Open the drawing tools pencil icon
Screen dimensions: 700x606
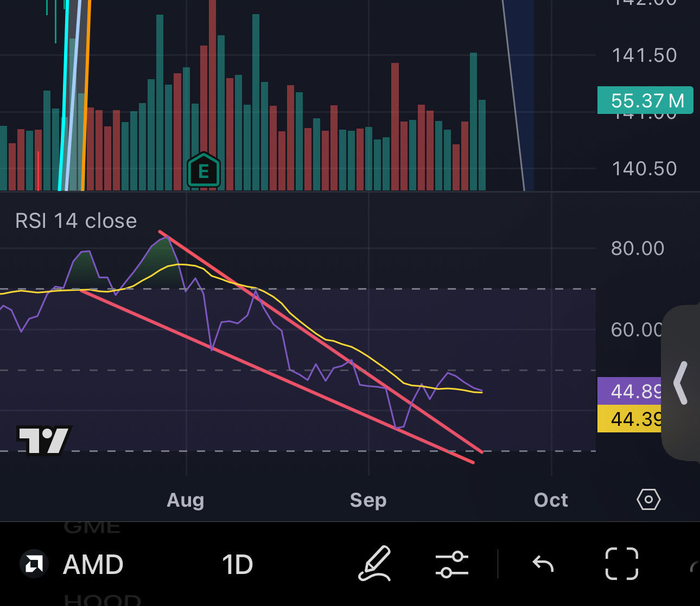click(375, 564)
